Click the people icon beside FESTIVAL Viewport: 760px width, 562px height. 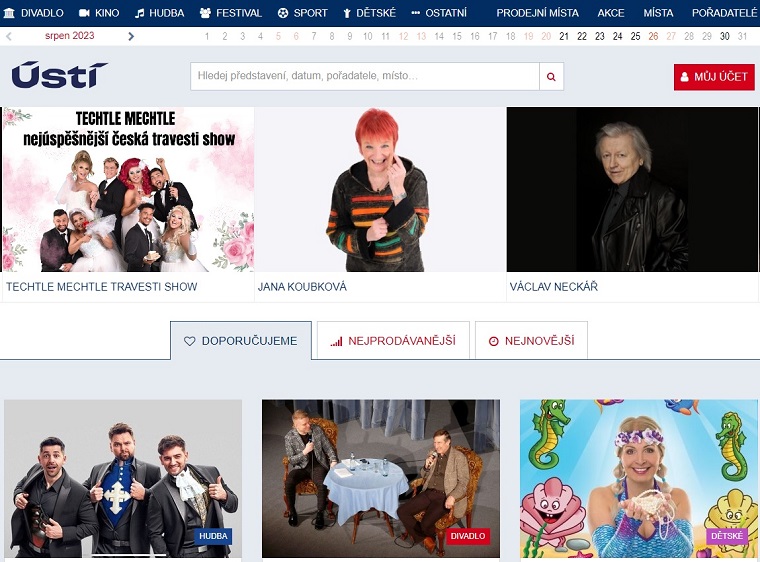coord(205,13)
